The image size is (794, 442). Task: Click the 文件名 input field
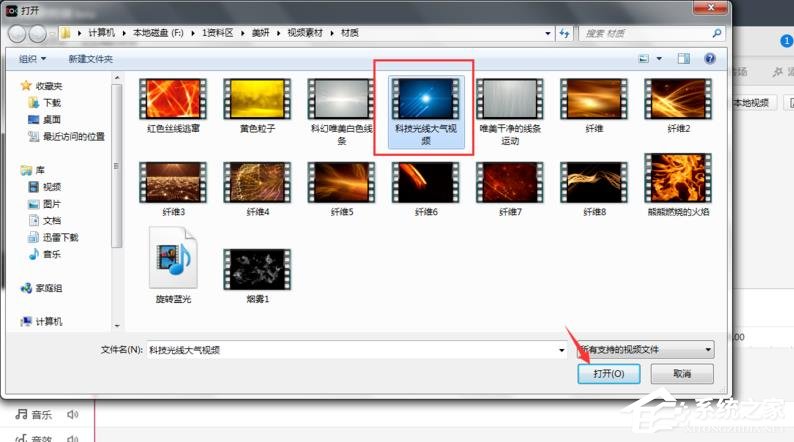357,350
